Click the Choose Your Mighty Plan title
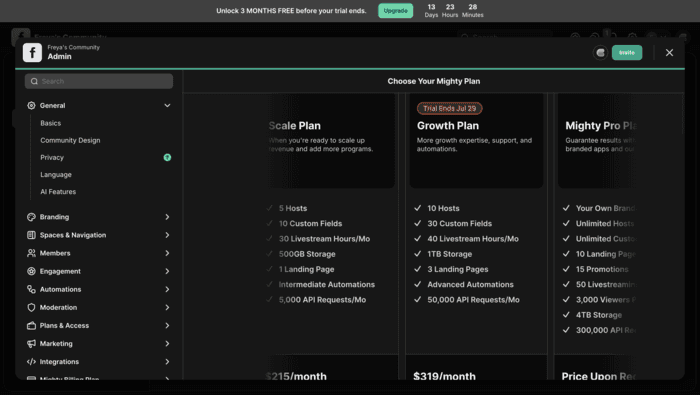The width and height of the screenshot is (700, 395). tap(433, 81)
